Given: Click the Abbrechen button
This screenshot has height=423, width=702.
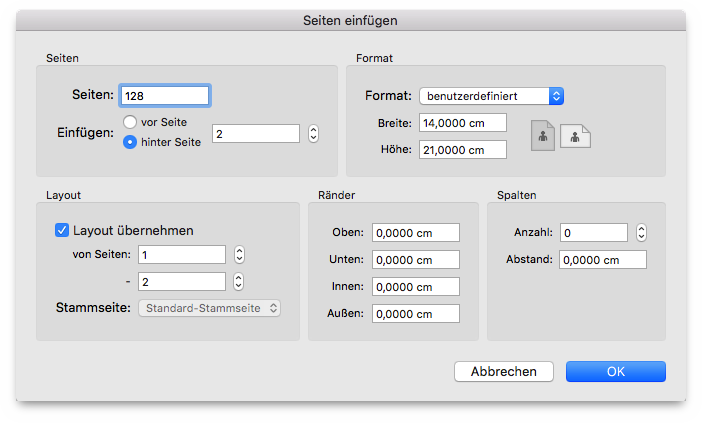Looking at the screenshot, I should tap(504, 372).
